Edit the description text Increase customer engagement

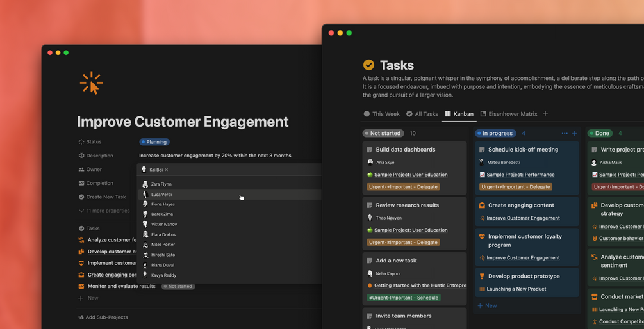point(215,156)
